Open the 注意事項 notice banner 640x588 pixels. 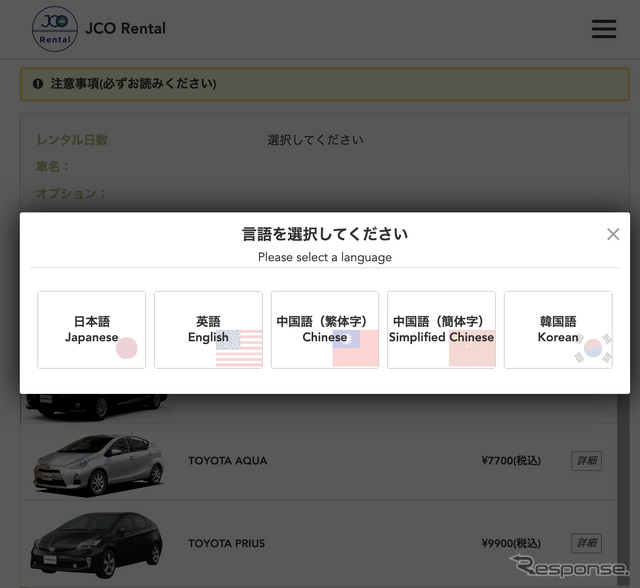(325, 84)
